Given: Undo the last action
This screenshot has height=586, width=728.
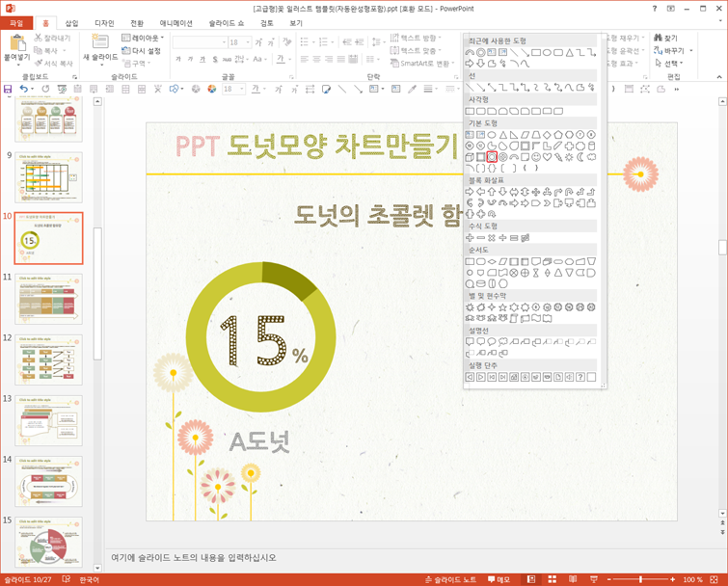Looking at the screenshot, I should pos(23,89).
